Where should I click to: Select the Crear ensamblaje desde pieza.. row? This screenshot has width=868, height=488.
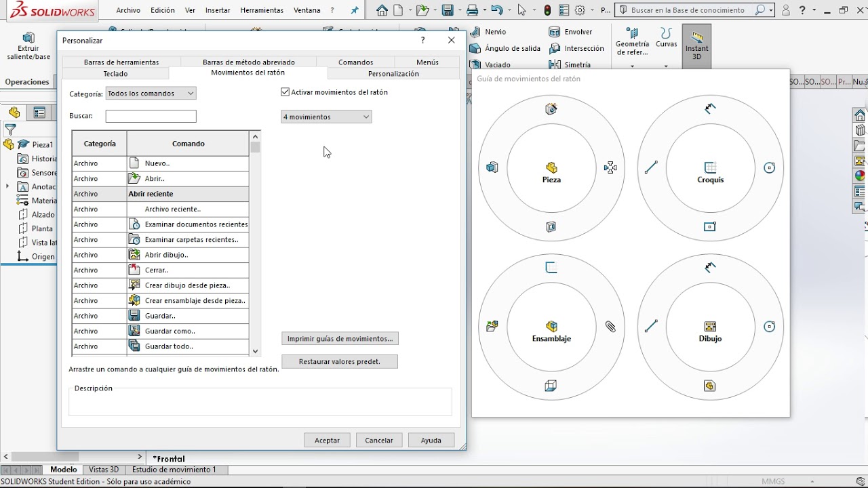click(x=161, y=300)
